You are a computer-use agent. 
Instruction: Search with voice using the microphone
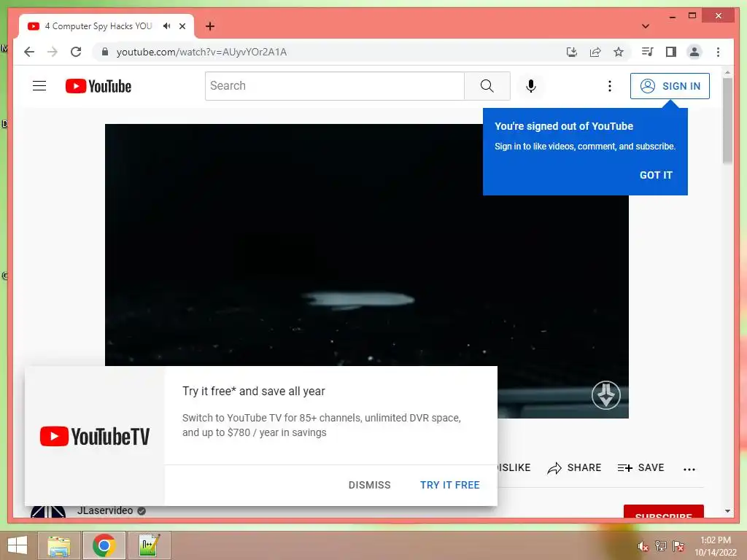[531, 86]
